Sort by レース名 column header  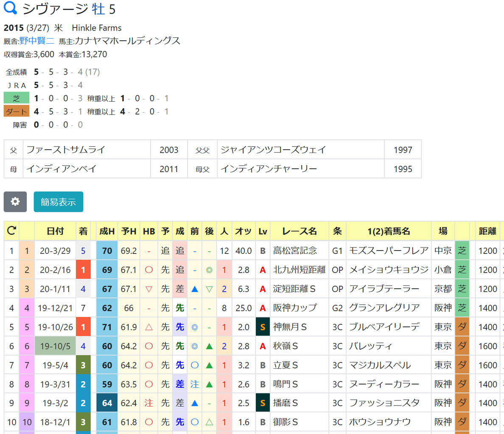tap(299, 231)
